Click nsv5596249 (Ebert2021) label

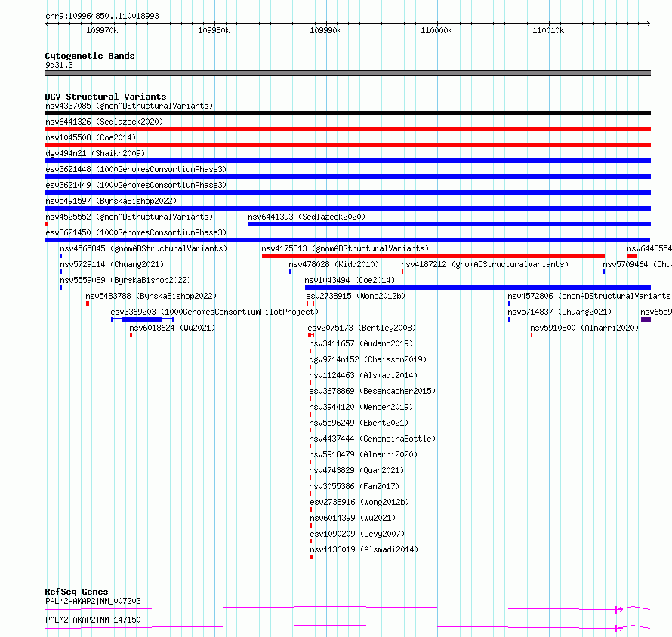click(359, 423)
